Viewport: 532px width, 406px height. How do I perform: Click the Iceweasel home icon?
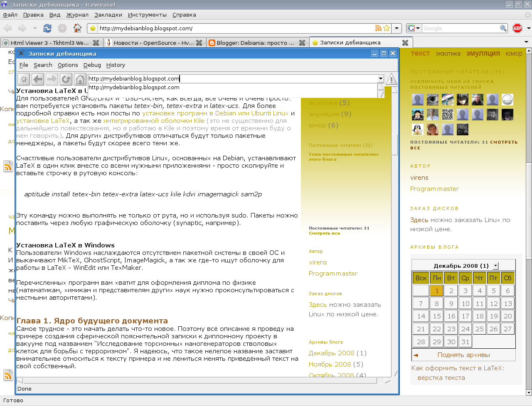(77, 28)
